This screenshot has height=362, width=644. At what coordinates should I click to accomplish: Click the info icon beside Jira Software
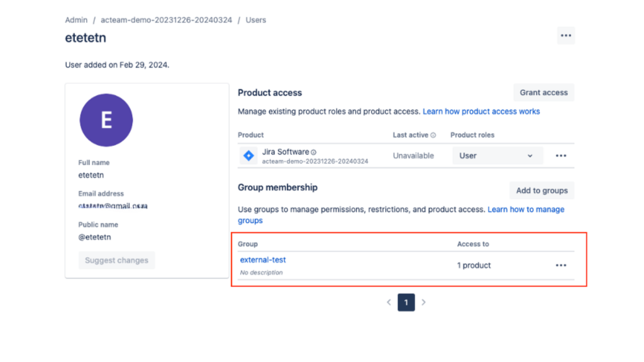(314, 152)
